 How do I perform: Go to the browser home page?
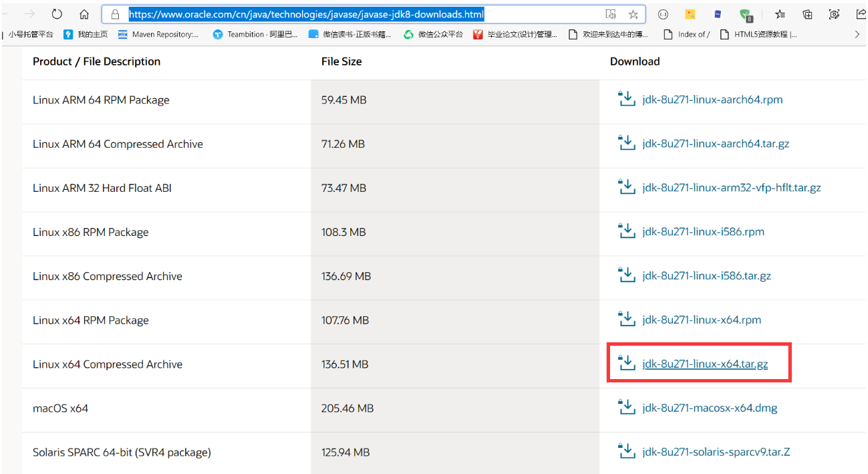[x=84, y=14]
